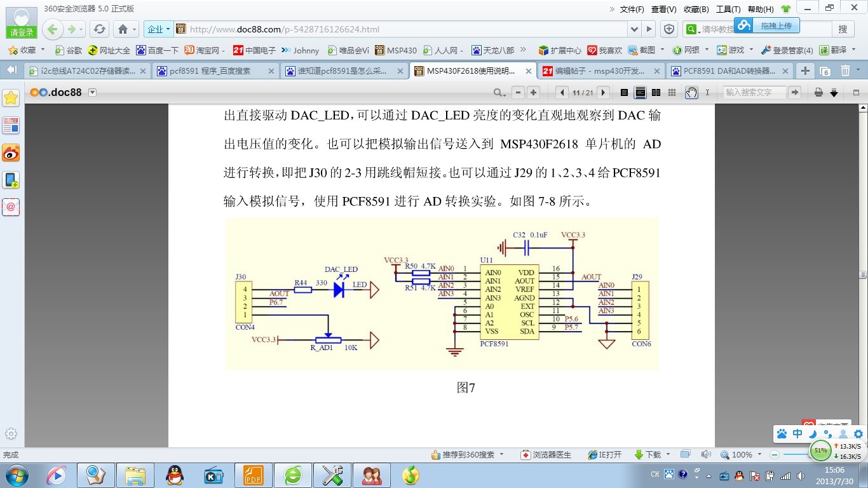Click the browser back arrow button

click(x=53, y=29)
